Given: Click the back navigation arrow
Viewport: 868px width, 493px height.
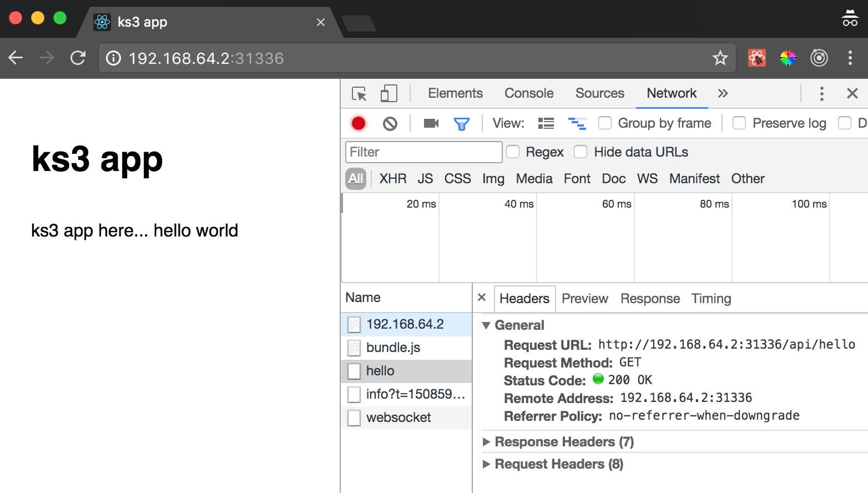Looking at the screenshot, I should tap(16, 58).
